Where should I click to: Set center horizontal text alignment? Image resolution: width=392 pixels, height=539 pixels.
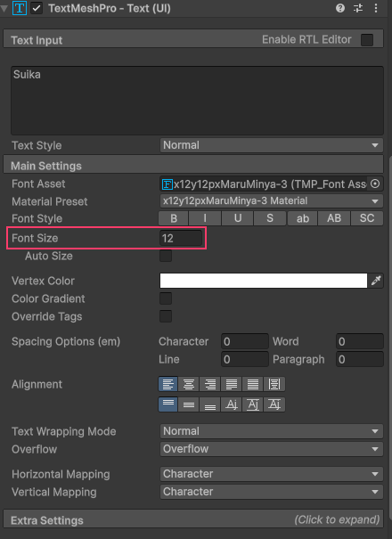[x=189, y=384]
